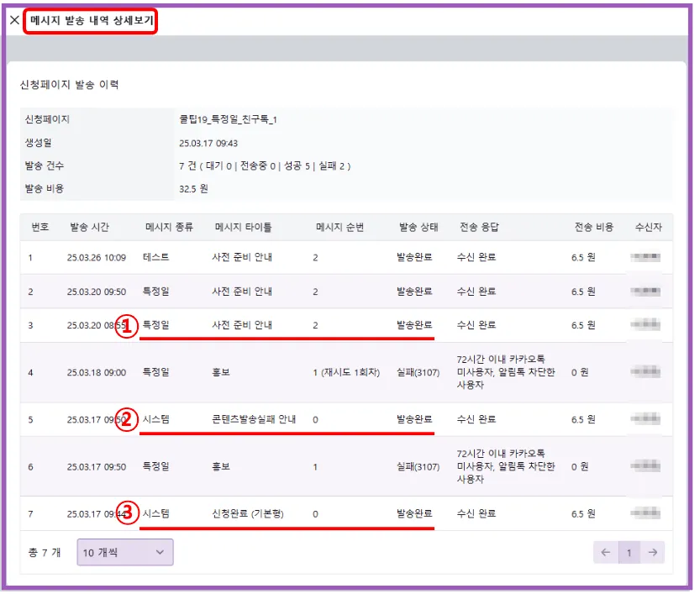The width and height of the screenshot is (700, 594).
Task: Click the 홍보 title in row 6
Action: [x=221, y=467]
